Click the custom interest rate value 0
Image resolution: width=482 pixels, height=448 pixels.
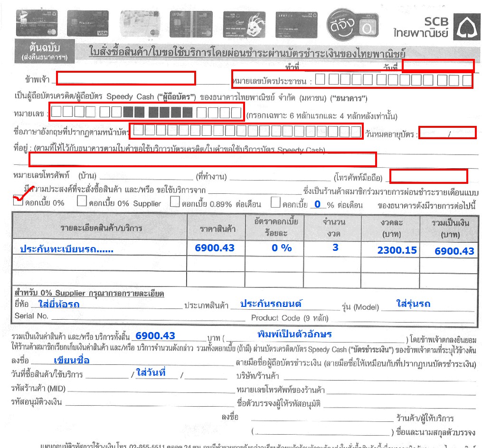click(318, 204)
